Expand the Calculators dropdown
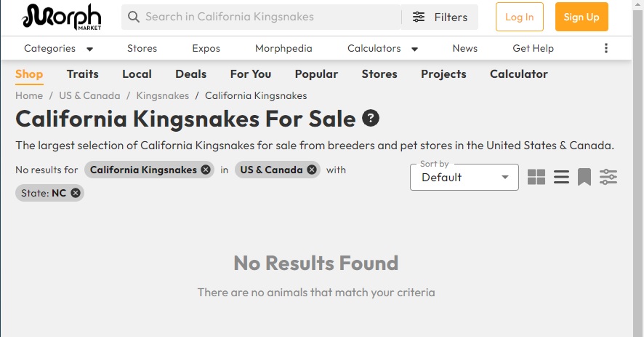The height and width of the screenshot is (337, 644). click(x=382, y=49)
